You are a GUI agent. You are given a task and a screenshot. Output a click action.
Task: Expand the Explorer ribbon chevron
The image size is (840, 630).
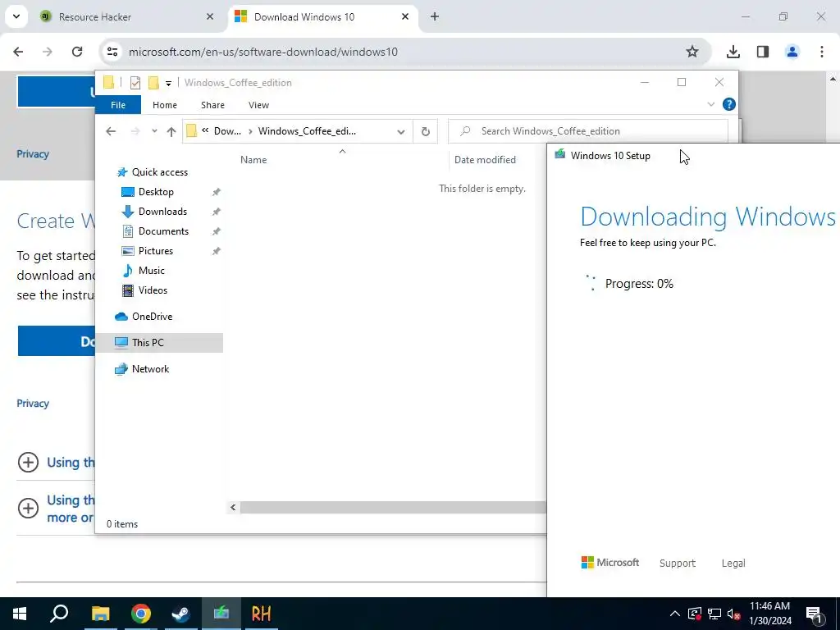coord(711,104)
